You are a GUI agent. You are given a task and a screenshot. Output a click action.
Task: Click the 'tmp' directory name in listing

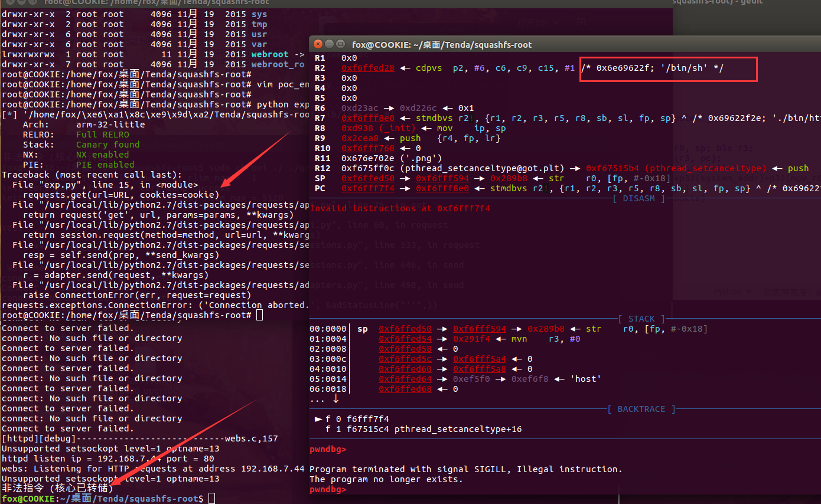coord(259,24)
